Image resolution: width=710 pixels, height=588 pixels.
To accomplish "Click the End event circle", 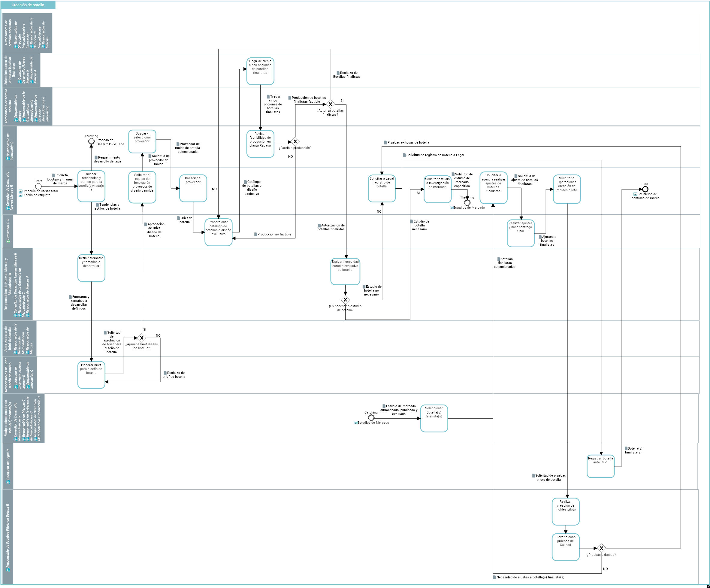I will pos(645,189).
